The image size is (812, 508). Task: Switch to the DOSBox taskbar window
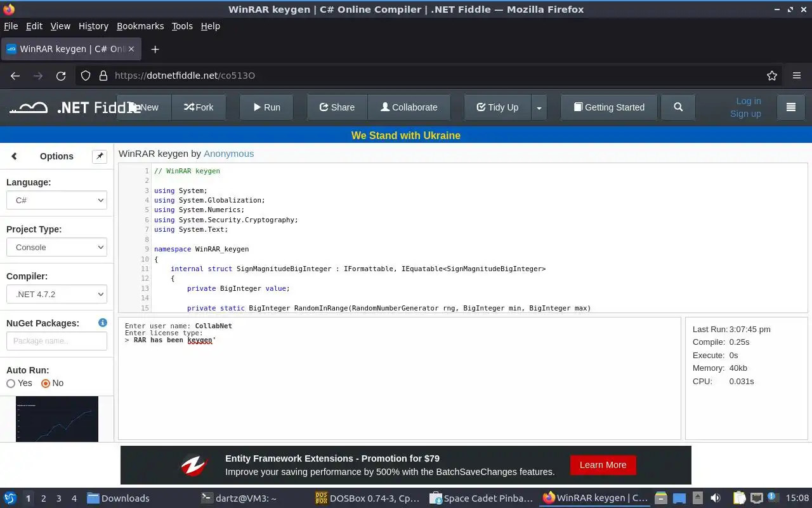[369, 498]
